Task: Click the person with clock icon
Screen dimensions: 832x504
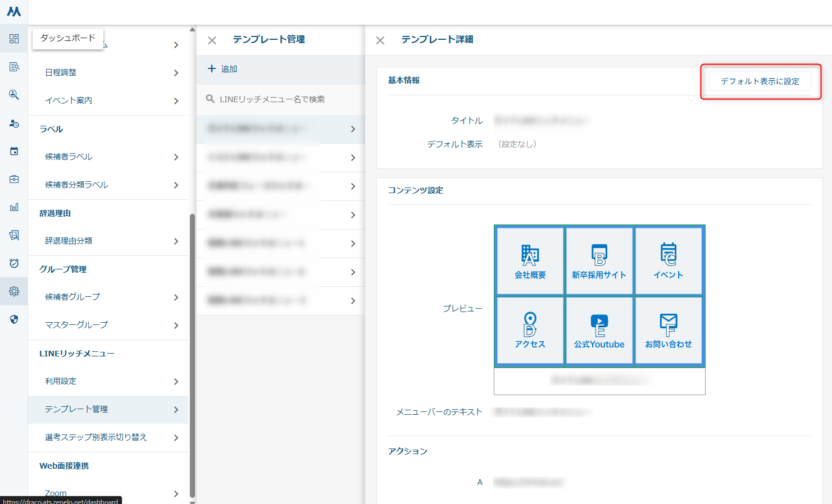Action: (x=14, y=123)
